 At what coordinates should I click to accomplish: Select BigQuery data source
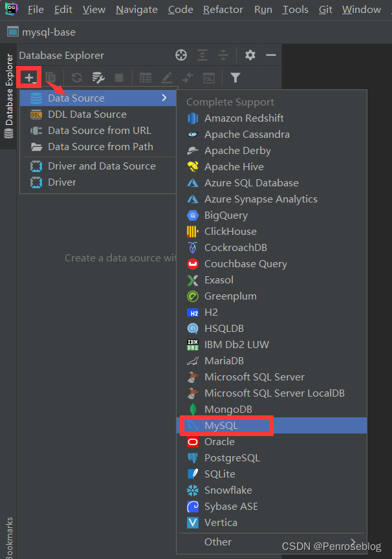pos(272,215)
